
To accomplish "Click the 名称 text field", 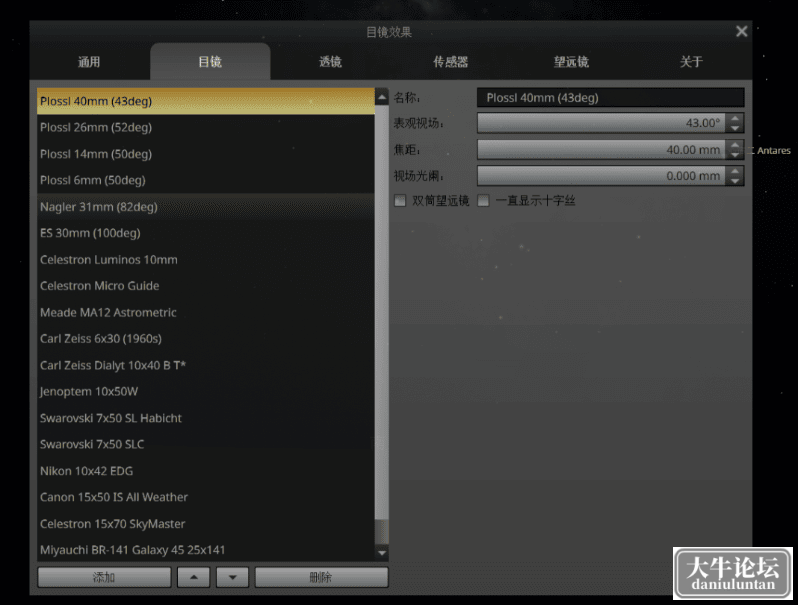I will pos(611,98).
